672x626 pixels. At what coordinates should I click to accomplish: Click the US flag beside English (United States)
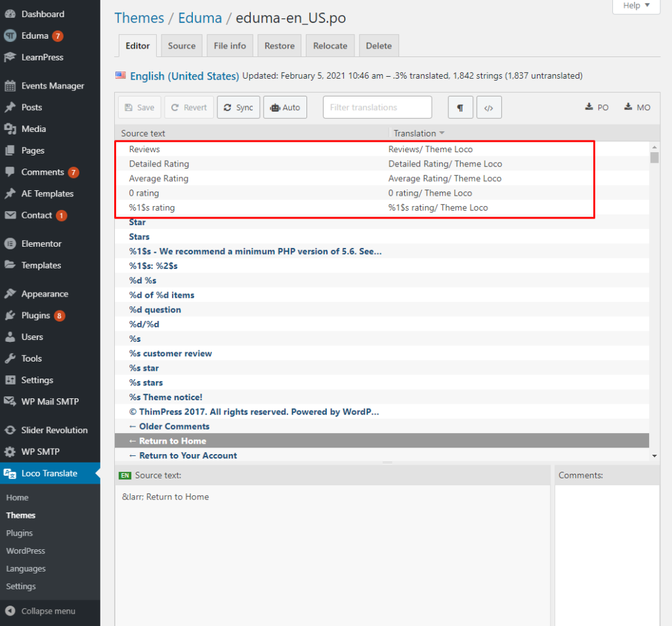point(120,75)
